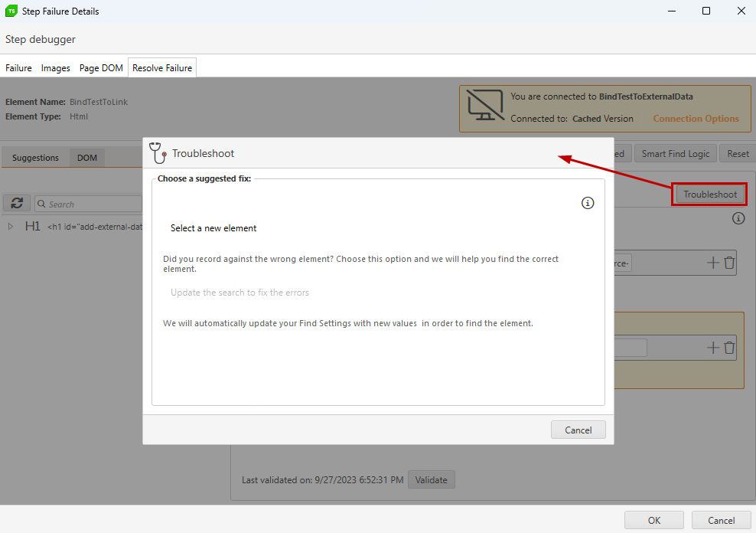Choose Update the search to fix errors
This screenshot has width=756, height=533.
pyautogui.click(x=240, y=293)
